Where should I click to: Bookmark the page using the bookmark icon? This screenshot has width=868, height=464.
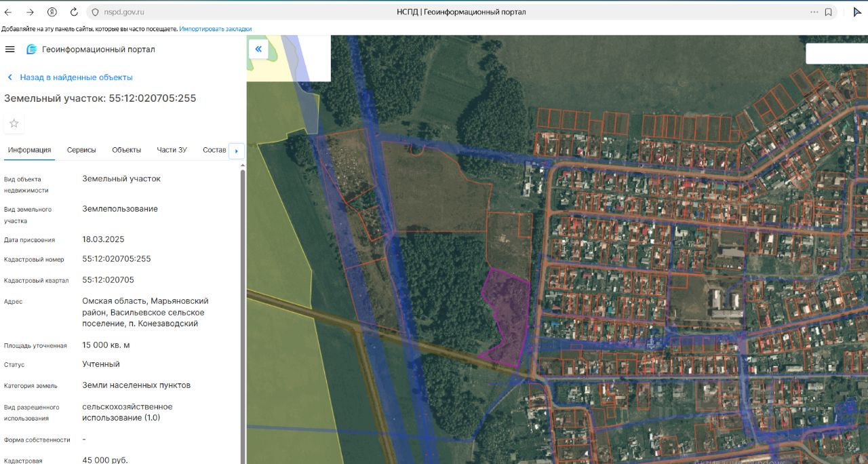pyautogui.click(x=829, y=12)
